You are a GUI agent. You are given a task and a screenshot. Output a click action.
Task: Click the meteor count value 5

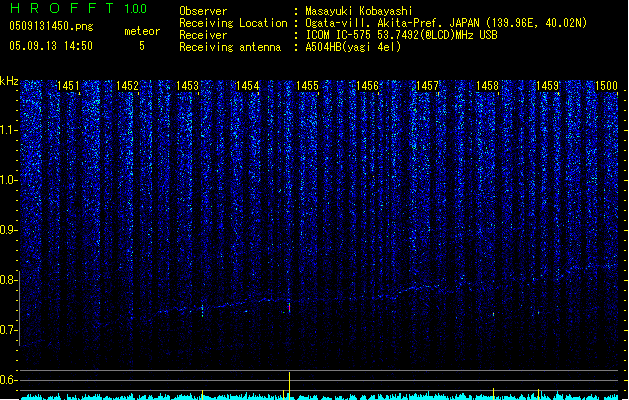(142, 46)
